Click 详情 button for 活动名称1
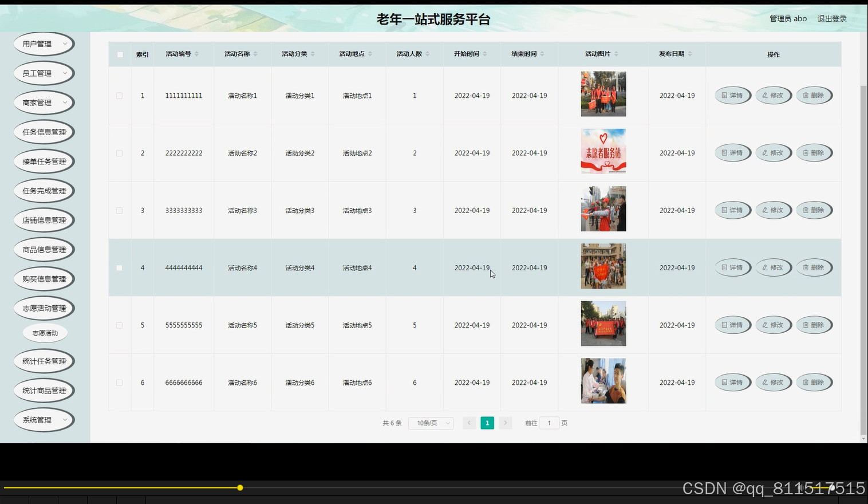Viewport: 868px width, 504px height. [x=732, y=96]
